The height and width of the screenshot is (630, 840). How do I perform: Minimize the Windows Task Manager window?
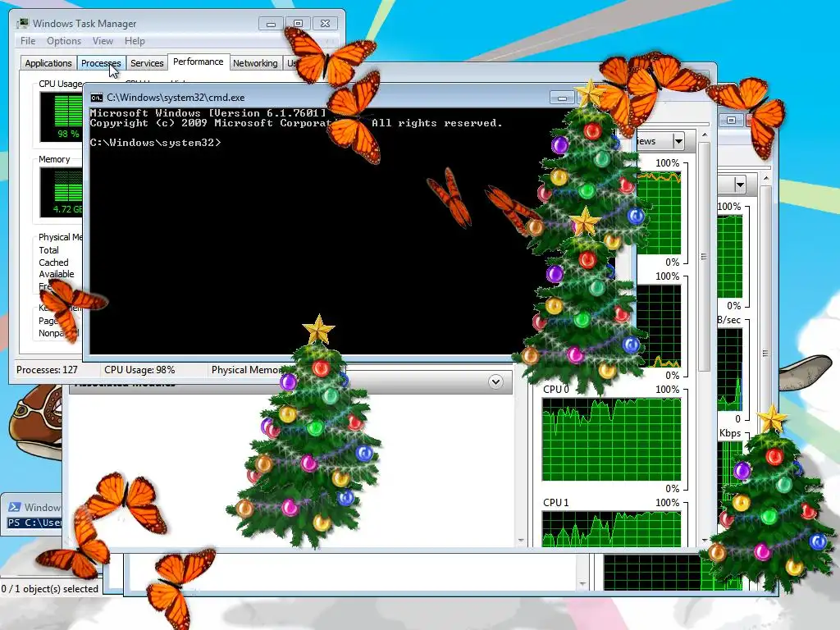(271, 24)
